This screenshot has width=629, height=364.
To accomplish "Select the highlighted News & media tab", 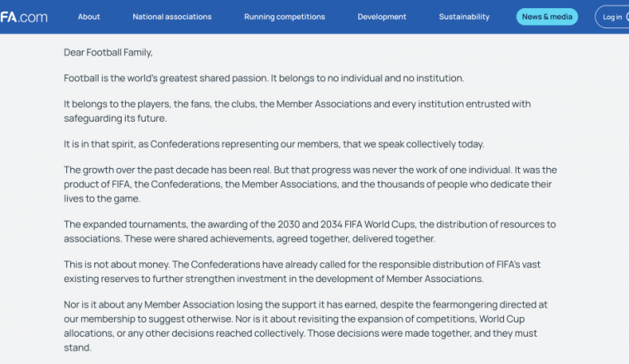I will 547,17.
